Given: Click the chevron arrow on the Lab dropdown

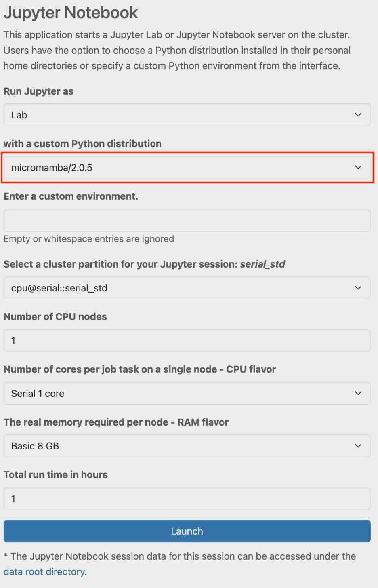Looking at the screenshot, I should (x=358, y=115).
